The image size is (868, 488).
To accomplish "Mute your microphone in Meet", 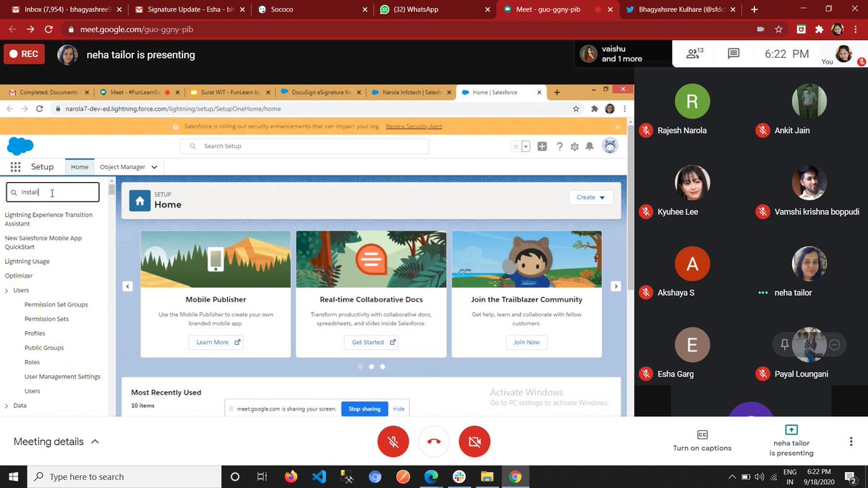I will pos(393,441).
